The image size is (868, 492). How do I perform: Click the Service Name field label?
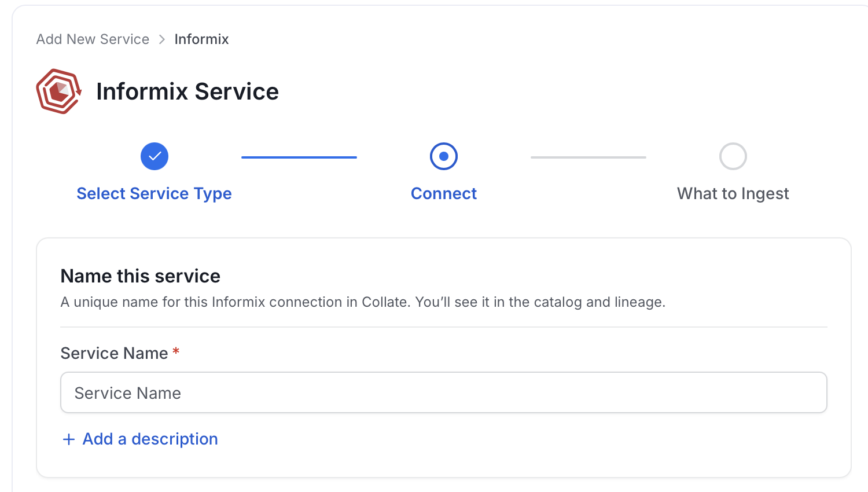click(115, 353)
